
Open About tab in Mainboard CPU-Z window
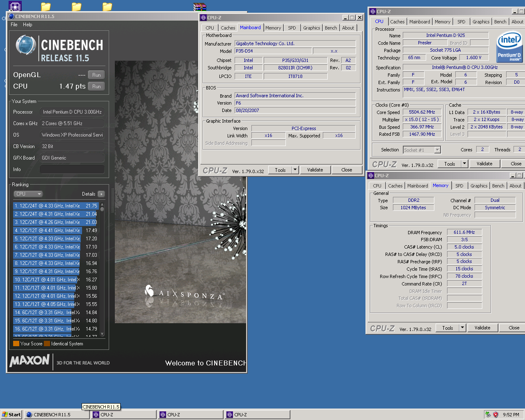[348, 28]
